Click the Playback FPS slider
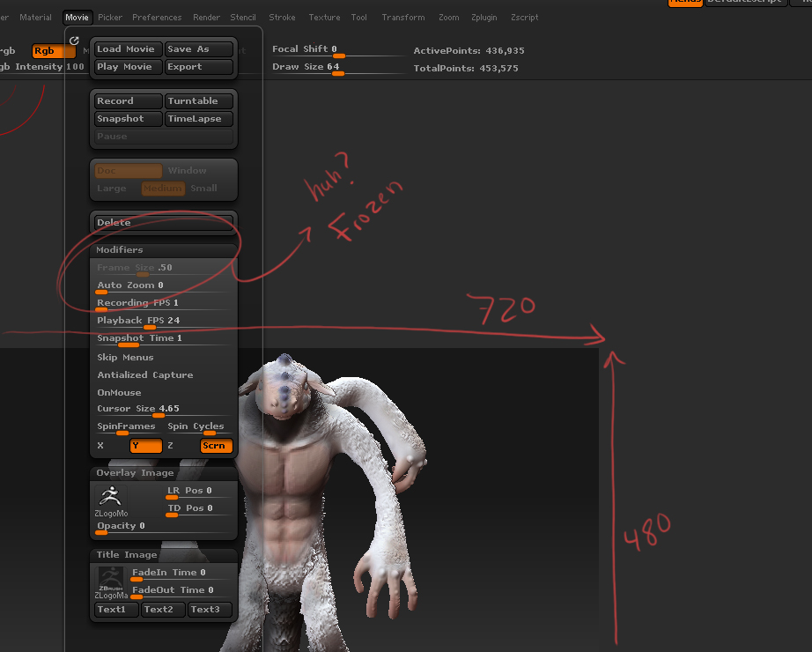The image size is (812, 652). point(164,322)
